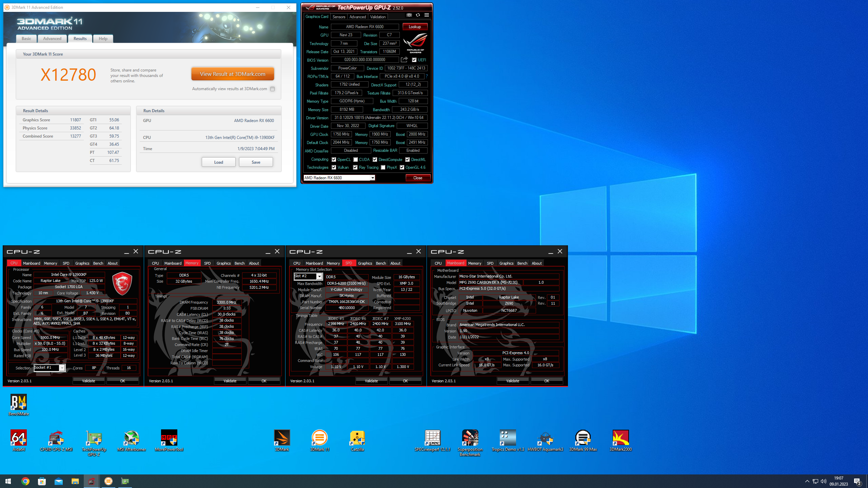The height and width of the screenshot is (488, 868).
Task: Show hidden system tray icons chevron
Action: click(807, 481)
